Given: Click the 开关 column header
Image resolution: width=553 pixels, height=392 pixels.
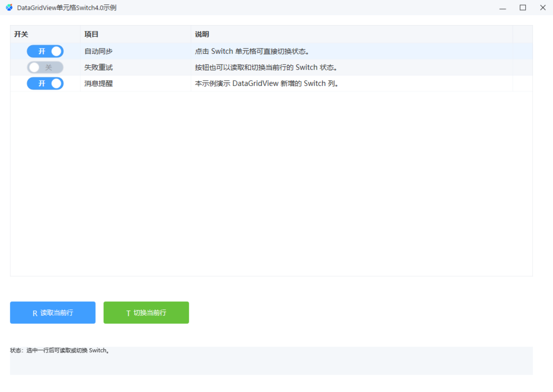Looking at the screenshot, I should point(45,34).
